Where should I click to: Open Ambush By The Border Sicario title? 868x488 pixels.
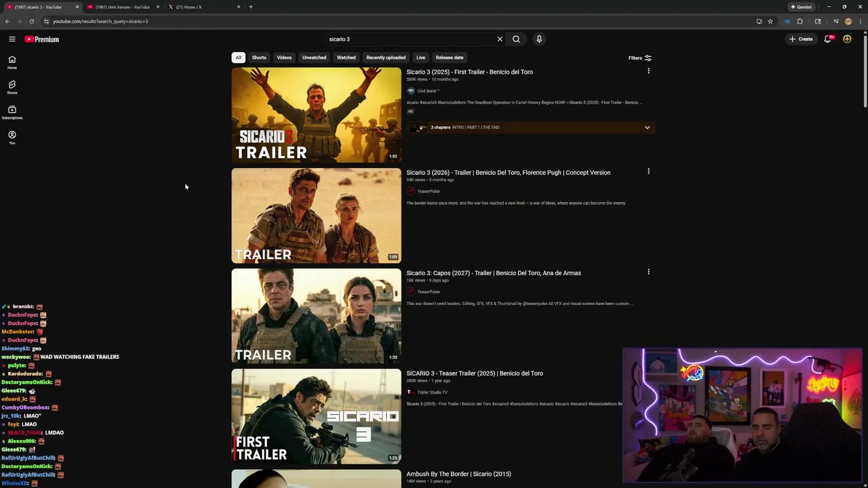tap(458, 474)
